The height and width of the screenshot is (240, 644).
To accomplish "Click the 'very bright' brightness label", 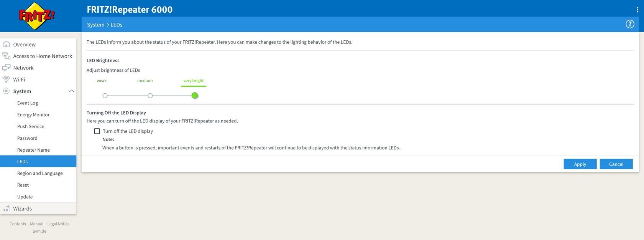I will point(194,81).
